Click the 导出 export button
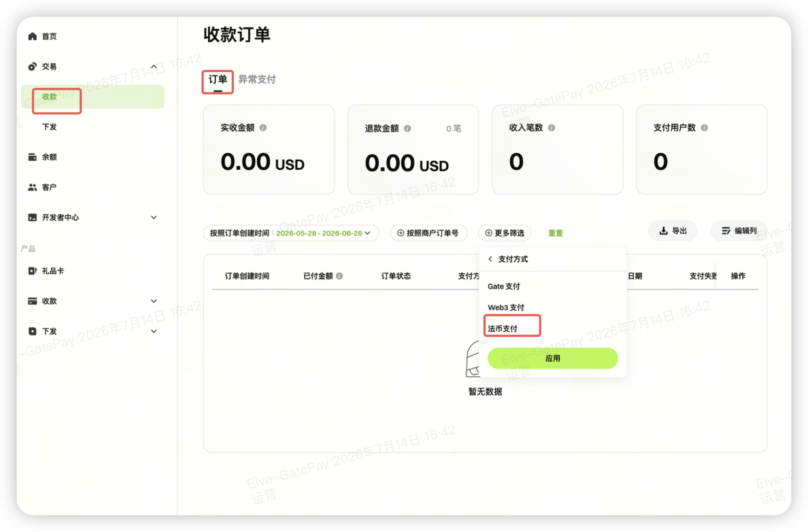Viewport: 808px width, 532px height. click(672, 231)
